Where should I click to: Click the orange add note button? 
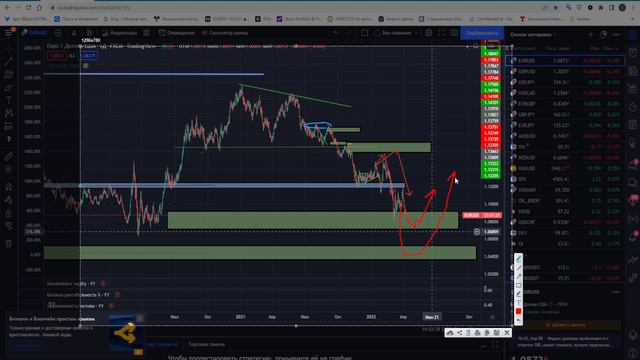(x=565, y=325)
